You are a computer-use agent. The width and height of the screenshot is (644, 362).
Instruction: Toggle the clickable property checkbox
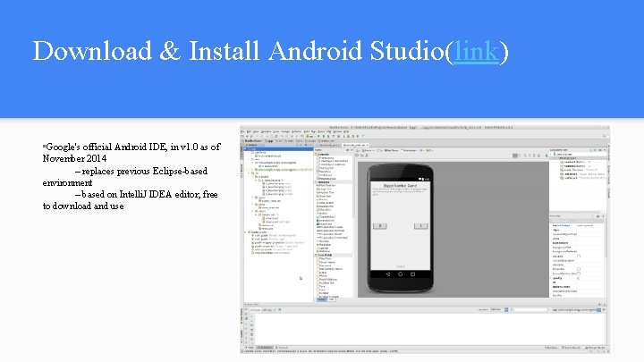coord(579,257)
